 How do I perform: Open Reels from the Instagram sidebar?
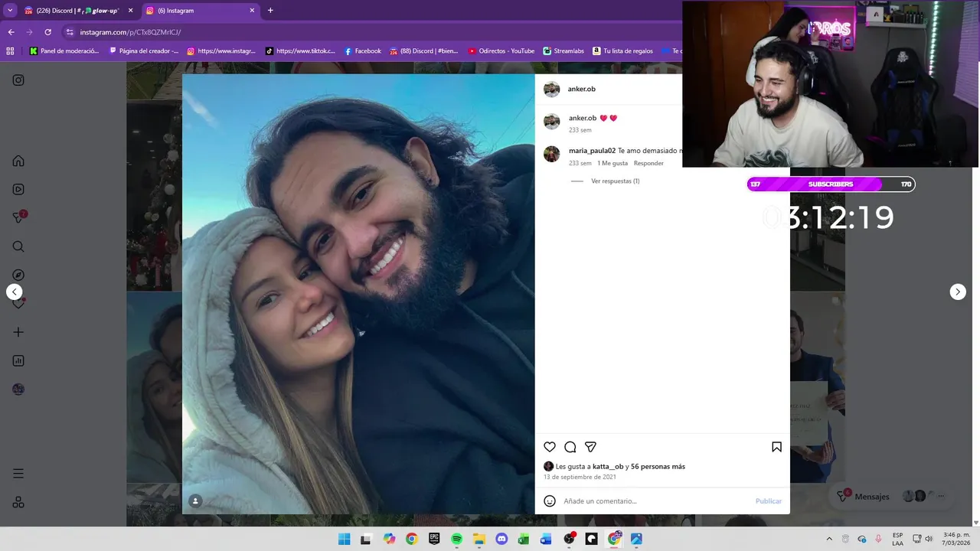point(18,189)
